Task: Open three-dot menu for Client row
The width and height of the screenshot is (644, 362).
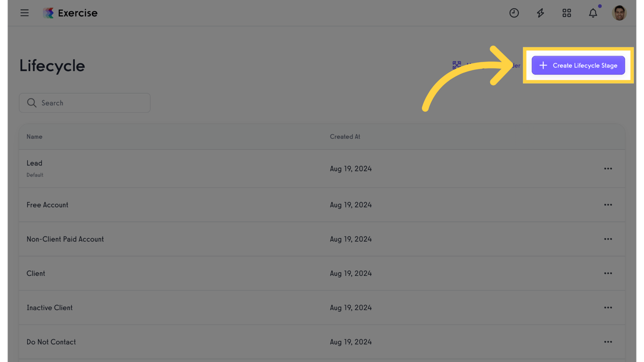Action: pyautogui.click(x=608, y=273)
